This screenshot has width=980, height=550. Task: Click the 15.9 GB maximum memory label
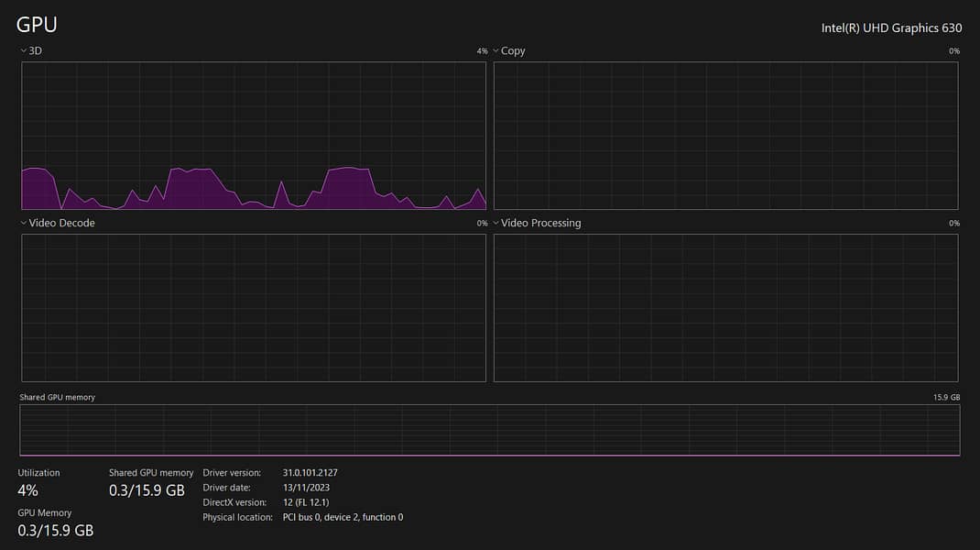pyautogui.click(x=946, y=398)
